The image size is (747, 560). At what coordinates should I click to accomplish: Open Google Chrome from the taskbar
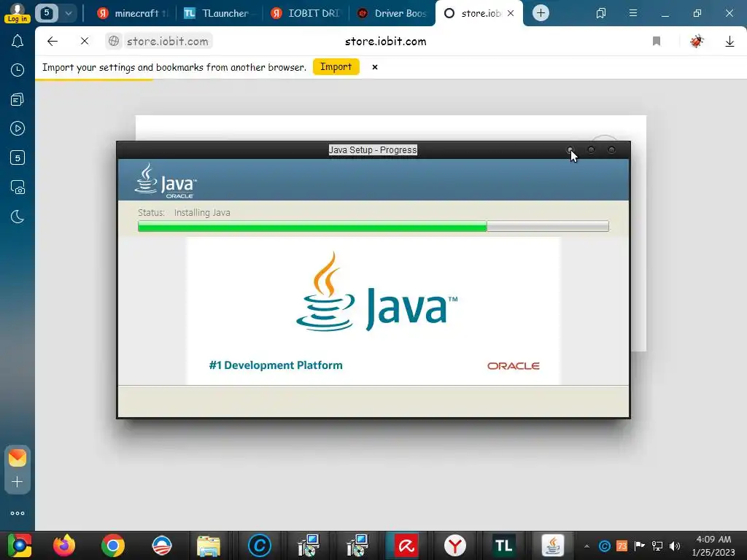click(x=113, y=545)
